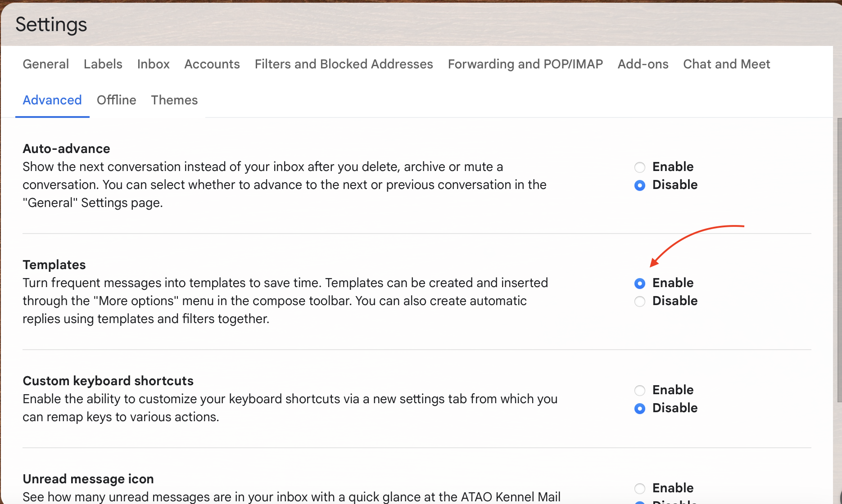The width and height of the screenshot is (842, 504).
Task: Switch to Forwarding and POP/IMAP tab
Action: [x=525, y=64]
